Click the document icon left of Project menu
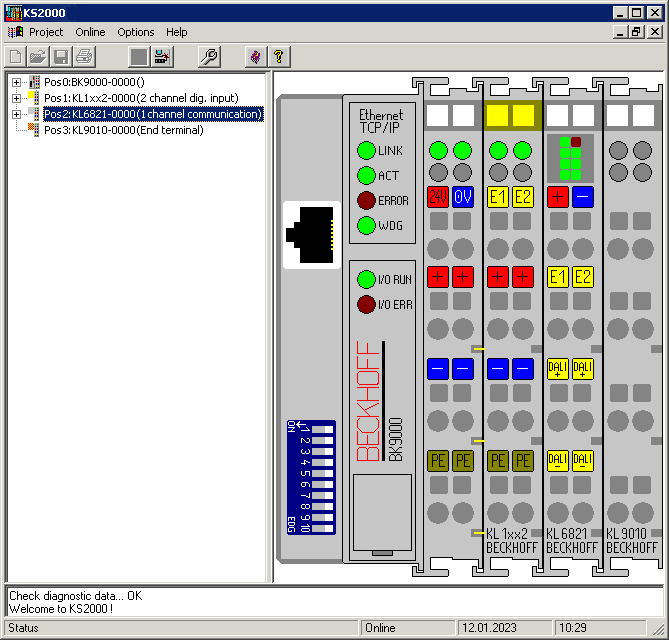 coord(16,32)
